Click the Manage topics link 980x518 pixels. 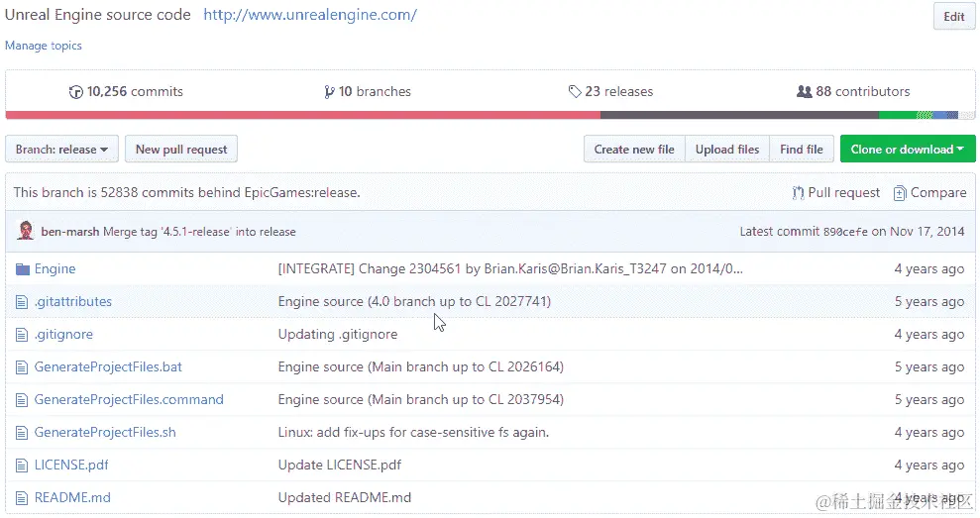pyautogui.click(x=44, y=46)
